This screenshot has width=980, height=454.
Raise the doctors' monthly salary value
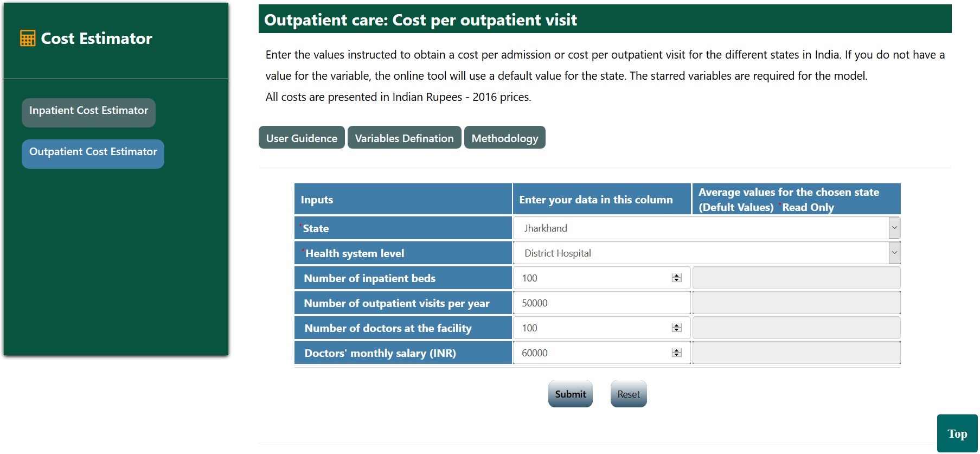[676, 350]
